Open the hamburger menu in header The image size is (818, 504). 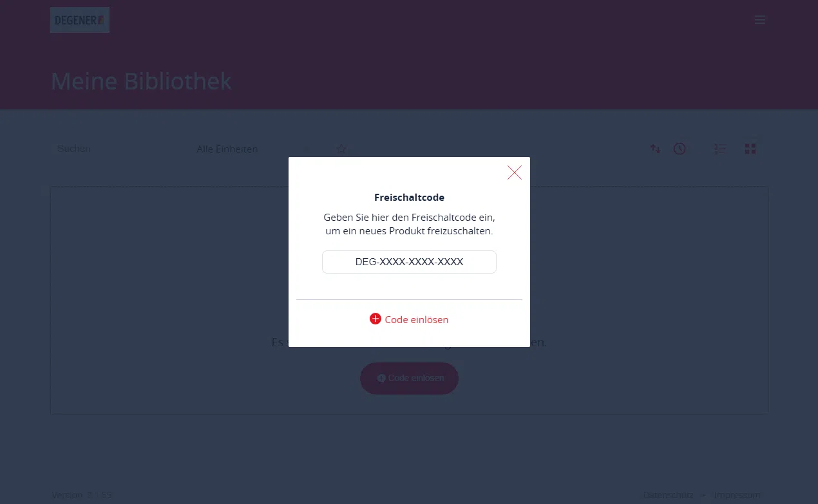coord(760,20)
